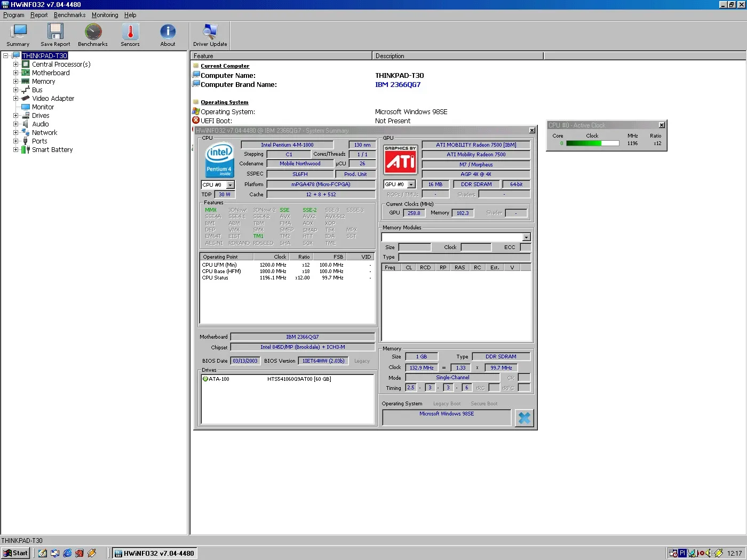Expand the Central Processor(s) tree node

(15, 64)
